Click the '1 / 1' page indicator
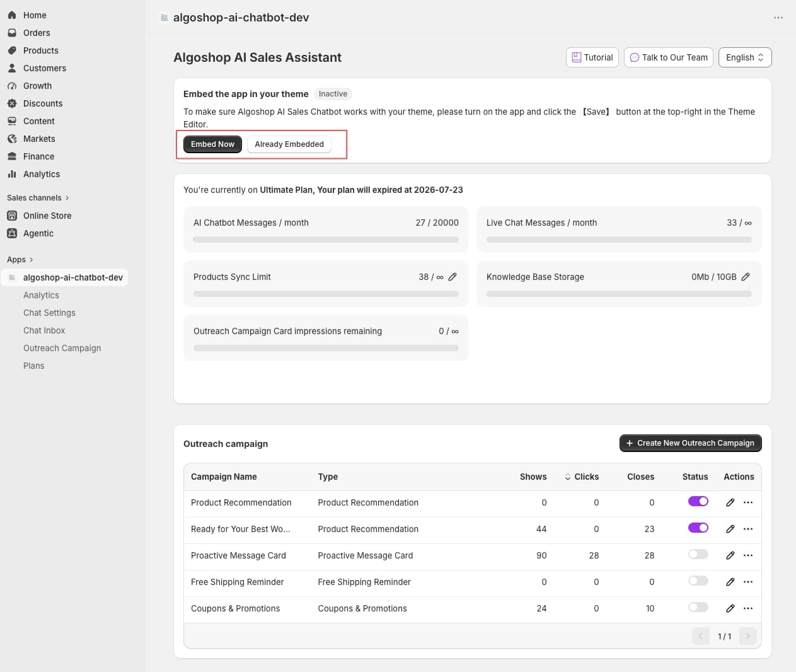The width and height of the screenshot is (796, 672). pyautogui.click(x=725, y=636)
